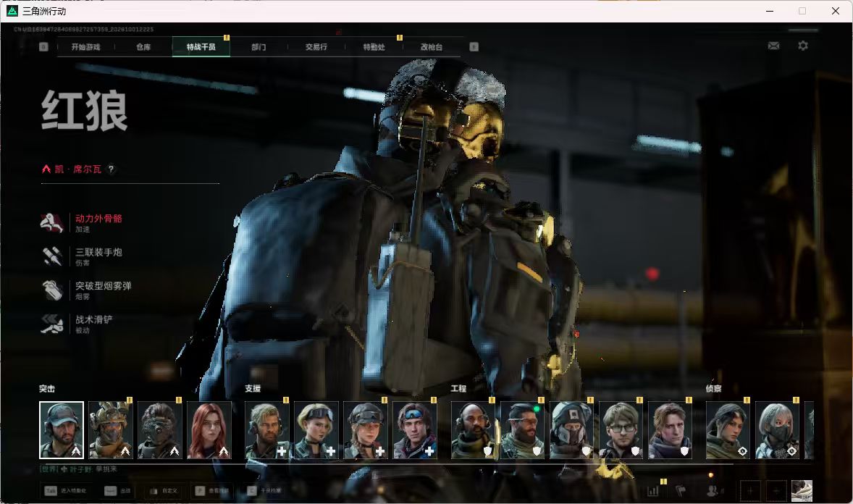The height and width of the screenshot is (504, 853).
Task: Click the 自定义 button at bottom
Action: click(164, 491)
